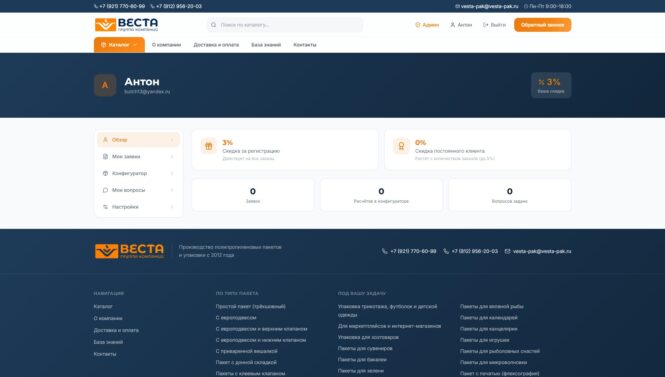
Task: Click the phone icon before +7 (921) in top bar
Action: 96,6
